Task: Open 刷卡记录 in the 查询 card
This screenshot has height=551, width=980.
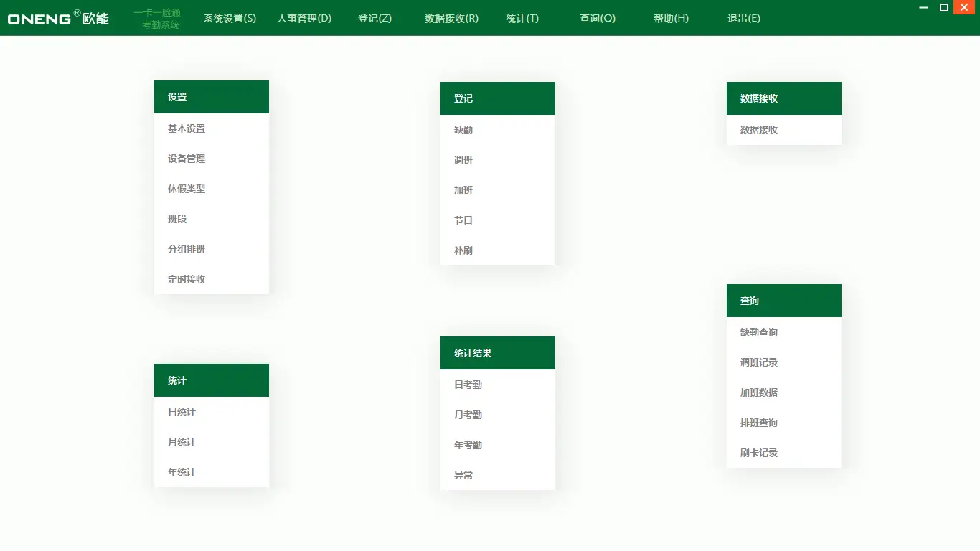Action: point(759,453)
